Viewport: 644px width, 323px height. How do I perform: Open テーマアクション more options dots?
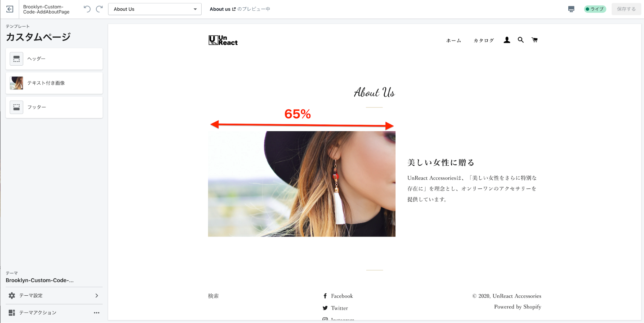coord(97,313)
